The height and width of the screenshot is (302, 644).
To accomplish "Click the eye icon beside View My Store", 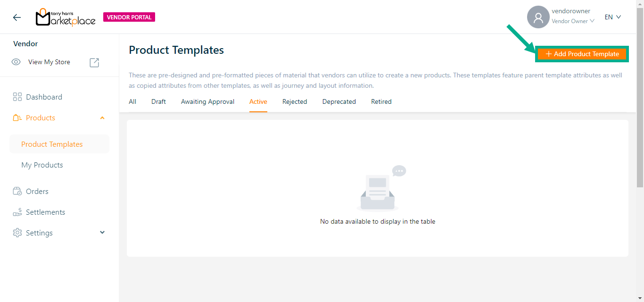I will coord(17,62).
